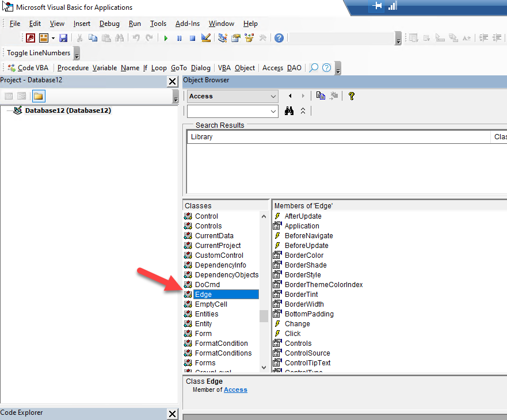
Task: Open the Loop menu in Code VBA toolbar
Action: (x=159, y=68)
